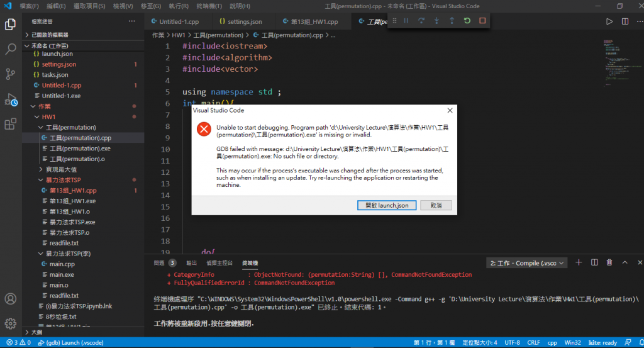The height and width of the screenshot is (348, 644).
Task: Split the terminal panel
Action: pyautogui.click(x=594, y=262)
